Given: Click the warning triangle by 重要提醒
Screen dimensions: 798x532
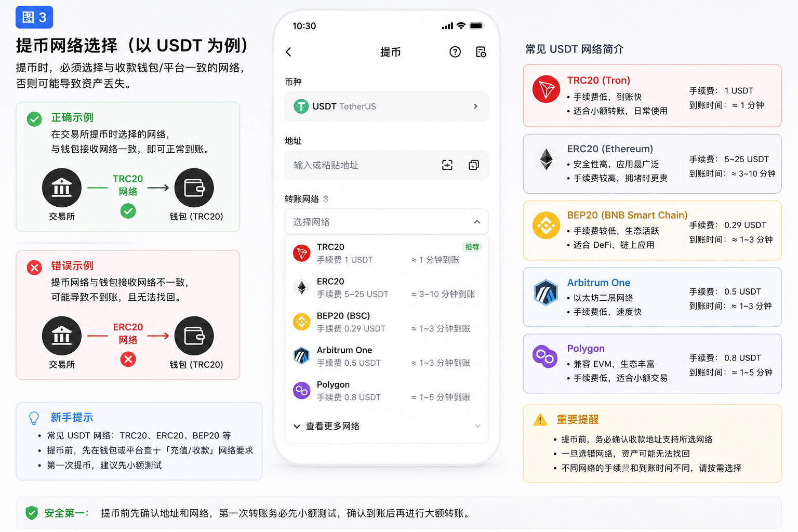Looking at the screenshot, I should [x=540, y=420].
